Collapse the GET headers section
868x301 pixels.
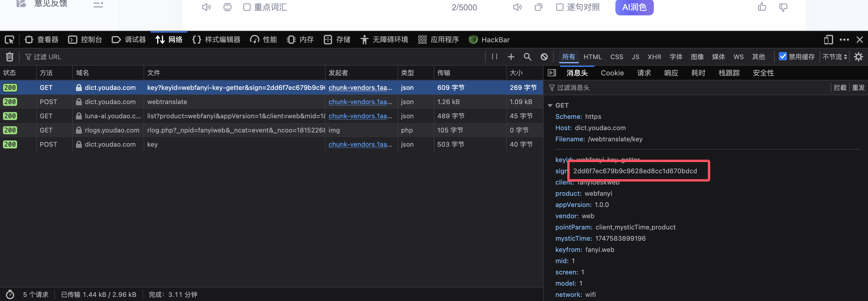(x=550, y=106)
